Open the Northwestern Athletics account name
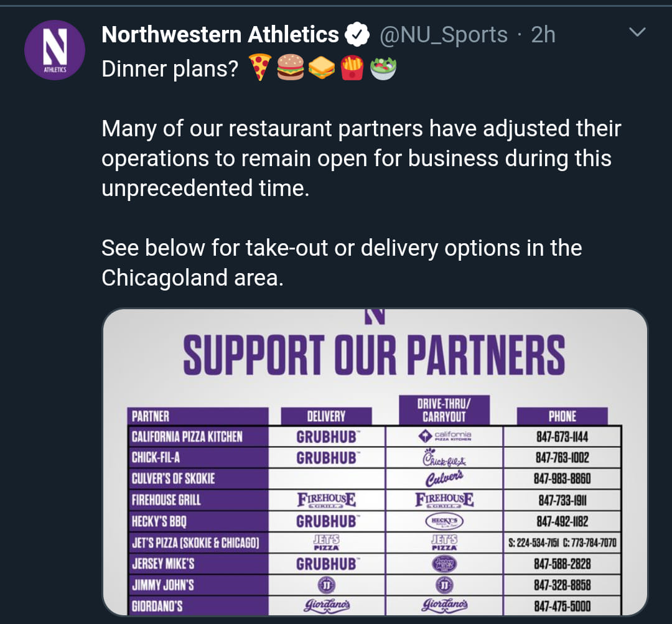The image size is (672, 624). pyautogui.click(x=220, y=35)
